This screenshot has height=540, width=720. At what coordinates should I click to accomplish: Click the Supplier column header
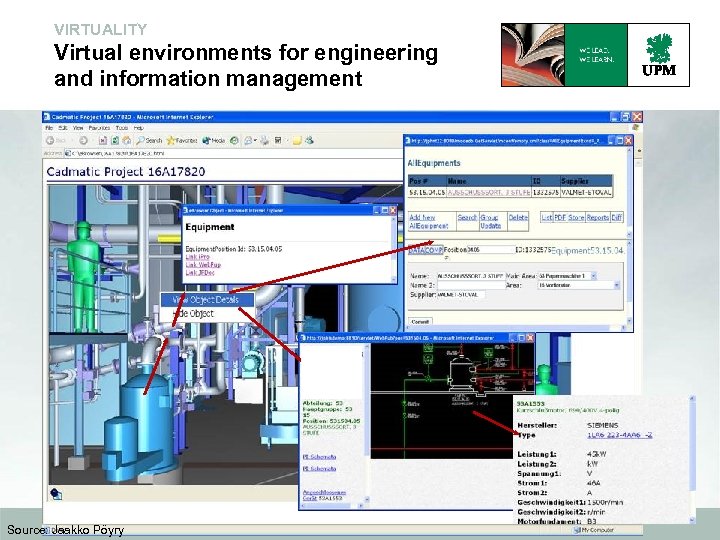coord(586,181)
